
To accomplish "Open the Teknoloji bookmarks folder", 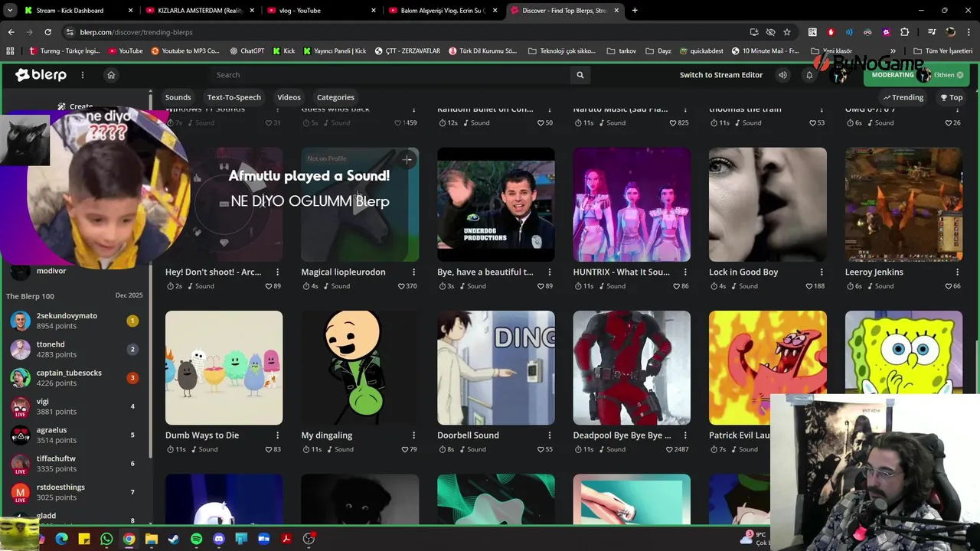I will coord(562,51).
